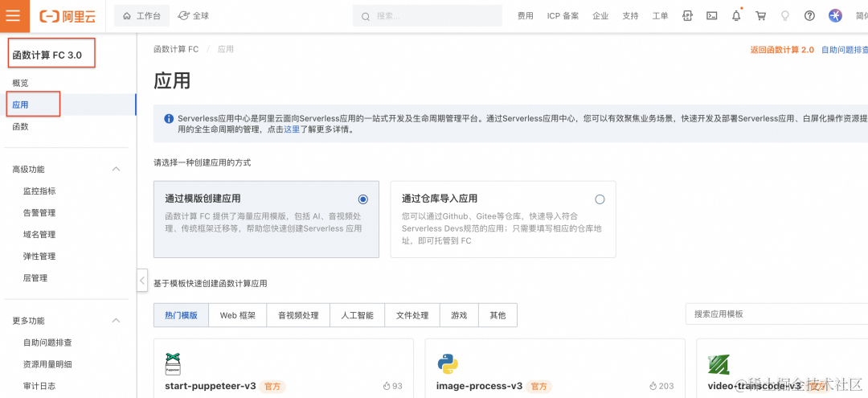The height and width of the screenshot is (398, 868).
Task: Switch to the 游戏 tab
Action: coord(459,315)
